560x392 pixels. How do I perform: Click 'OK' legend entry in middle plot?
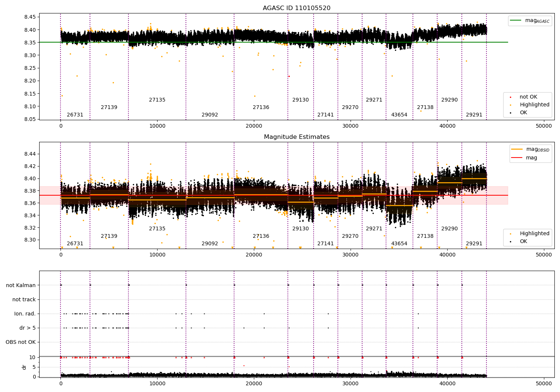[519, 242]
